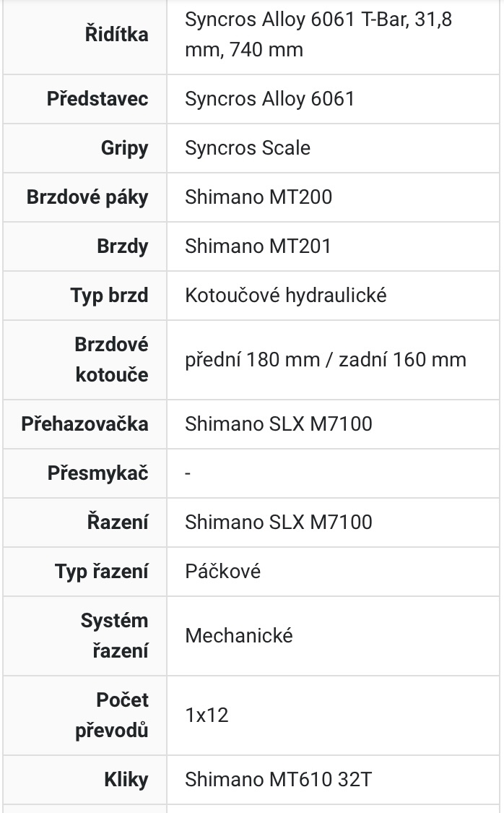
Task: Click the Typ řazení label
Action: click(101, 571)
